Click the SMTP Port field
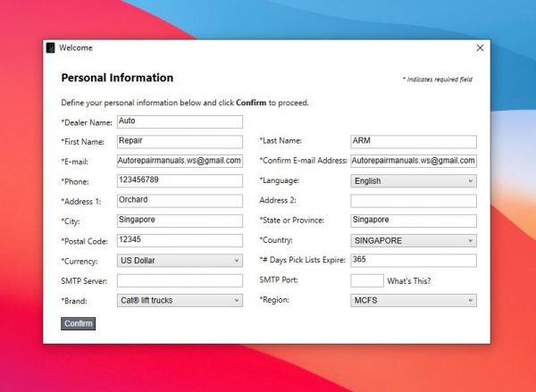The image size is (536, 392). [x=367, y=280]
